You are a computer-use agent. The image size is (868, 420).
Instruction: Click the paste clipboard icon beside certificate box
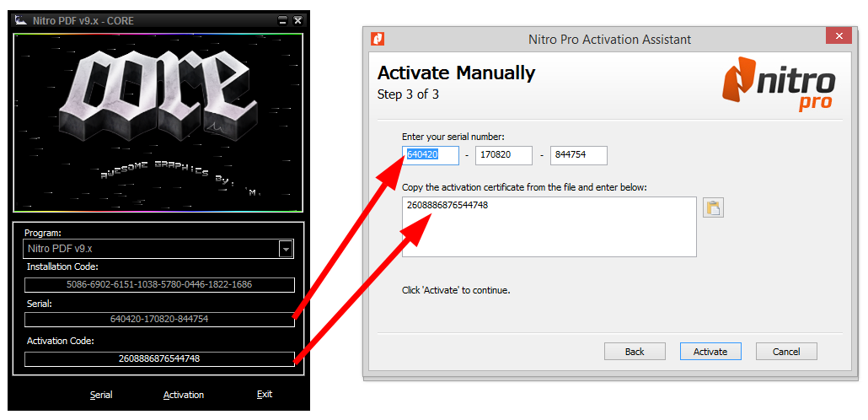(713, 207)
